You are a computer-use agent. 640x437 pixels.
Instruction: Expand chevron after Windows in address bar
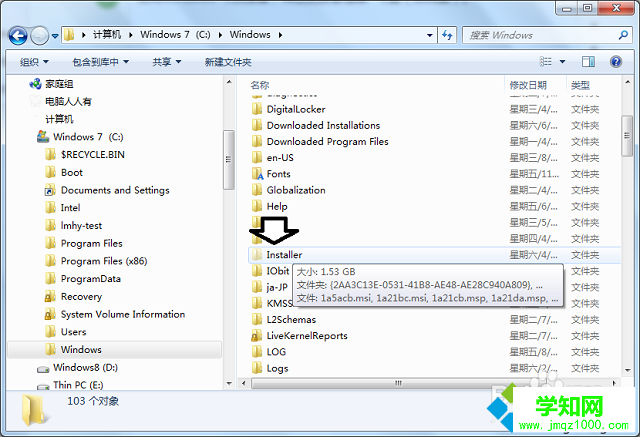click(x=280, y=35)
